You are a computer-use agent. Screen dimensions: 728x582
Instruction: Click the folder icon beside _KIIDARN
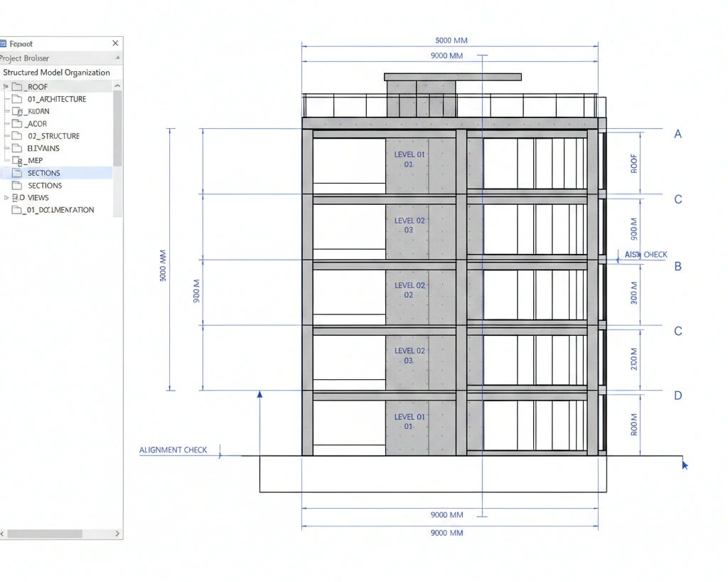[17, 111]
